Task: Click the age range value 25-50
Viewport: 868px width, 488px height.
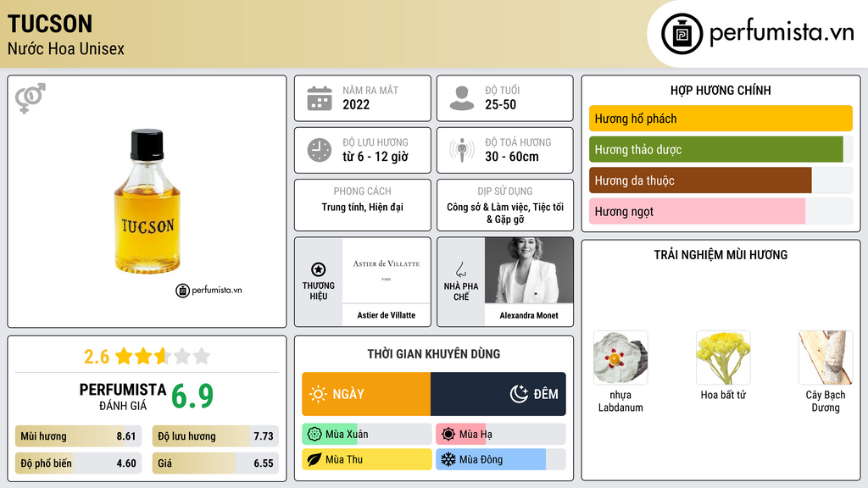Action: (500, 104)
